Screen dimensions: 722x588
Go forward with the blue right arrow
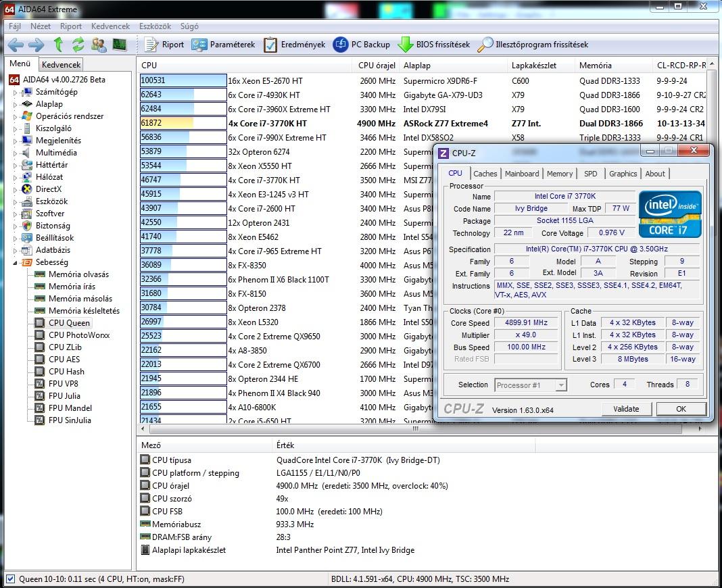point(37,45)
